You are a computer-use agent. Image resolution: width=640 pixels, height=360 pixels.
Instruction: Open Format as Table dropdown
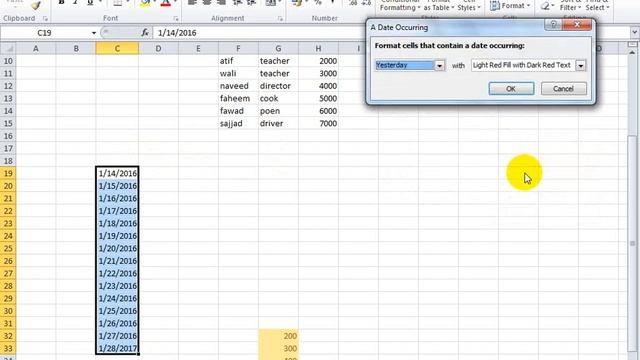(x=439, y=6)
